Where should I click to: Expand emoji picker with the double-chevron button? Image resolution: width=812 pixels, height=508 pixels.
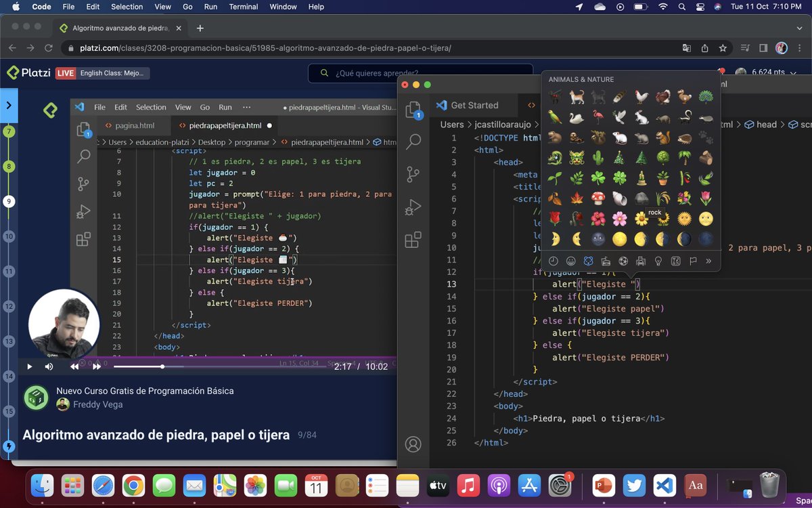point(708,261)
